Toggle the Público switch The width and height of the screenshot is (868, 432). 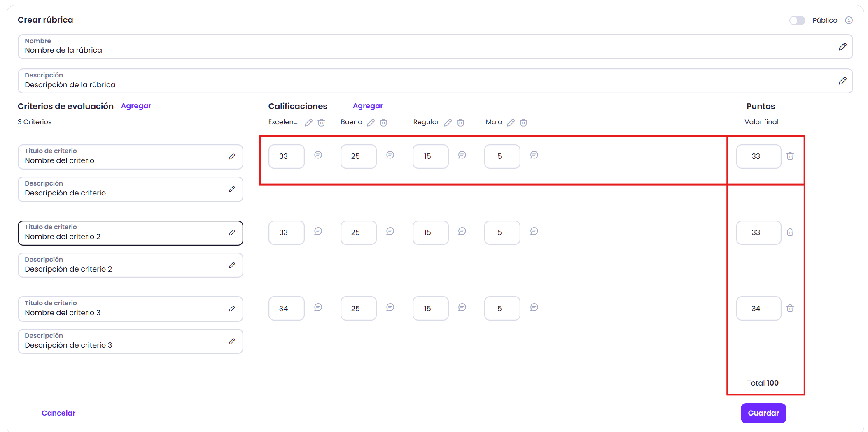pyautogui.click(x=797, y=21)
